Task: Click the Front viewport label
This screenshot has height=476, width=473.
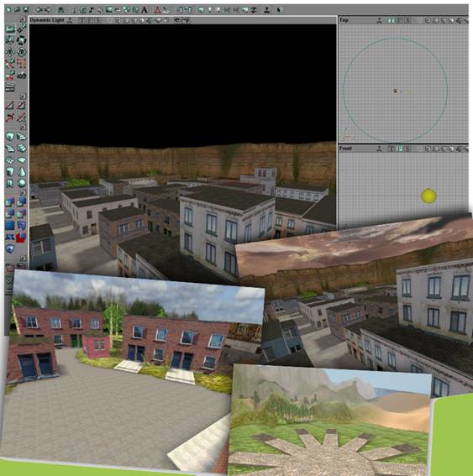Action: coord(345,149)
